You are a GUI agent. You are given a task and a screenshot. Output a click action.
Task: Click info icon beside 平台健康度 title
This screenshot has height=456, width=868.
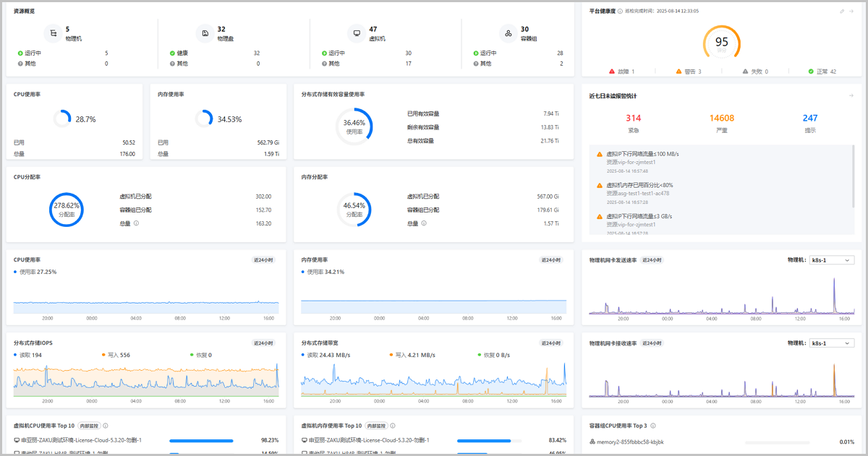pyautogui.click(x=620, y=12)
